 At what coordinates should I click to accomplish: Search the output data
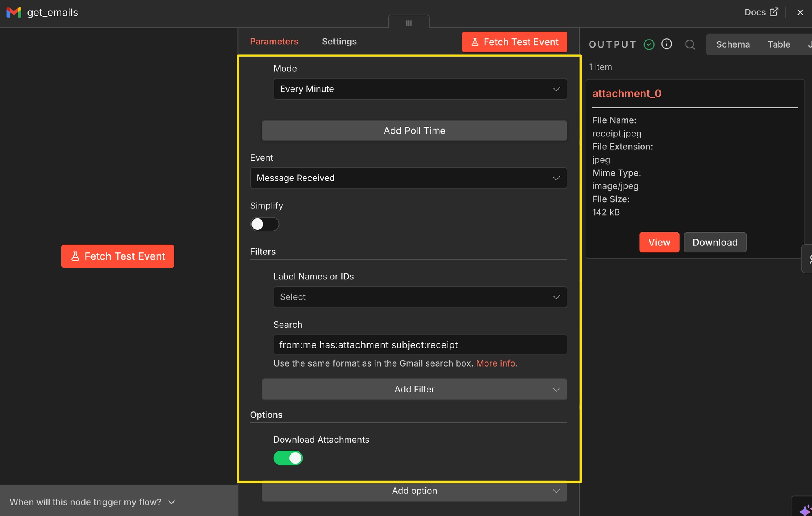pos(690,44)
